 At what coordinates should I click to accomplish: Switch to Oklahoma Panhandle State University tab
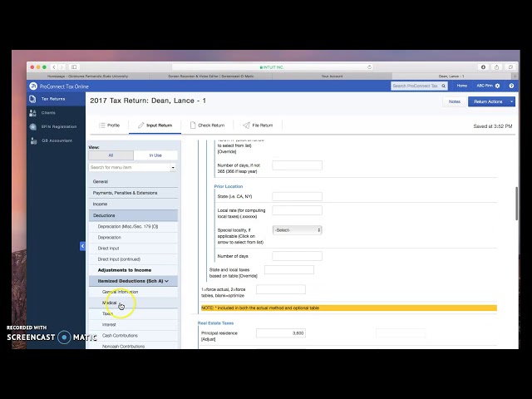87,76
